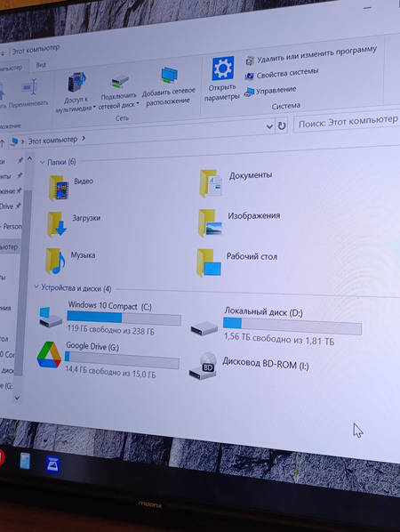400x532 pixels.
Task: Click the Локальный диск (D:) usage bar
Action: (x=292, y=326)
